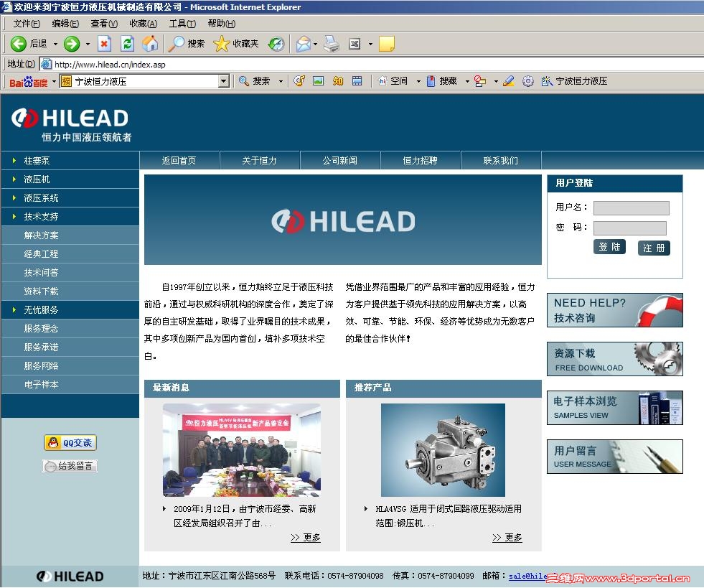Click the 给我留言 button
The image size is (704, 588).
click(x=70, y=466)
